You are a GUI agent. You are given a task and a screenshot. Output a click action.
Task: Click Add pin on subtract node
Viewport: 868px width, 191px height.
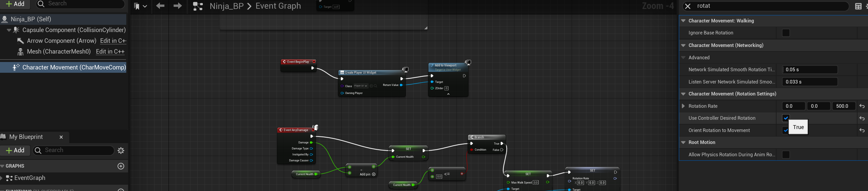point(368,175)
